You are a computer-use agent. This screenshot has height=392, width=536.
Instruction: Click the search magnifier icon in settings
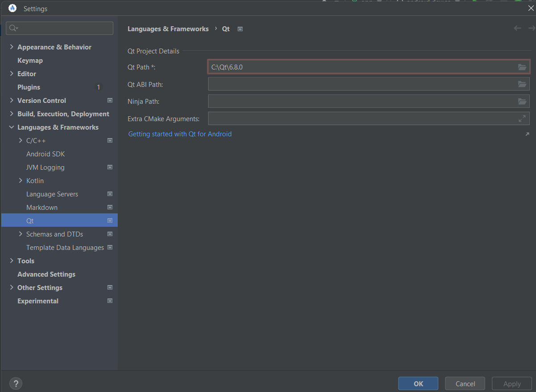(13, 28)
